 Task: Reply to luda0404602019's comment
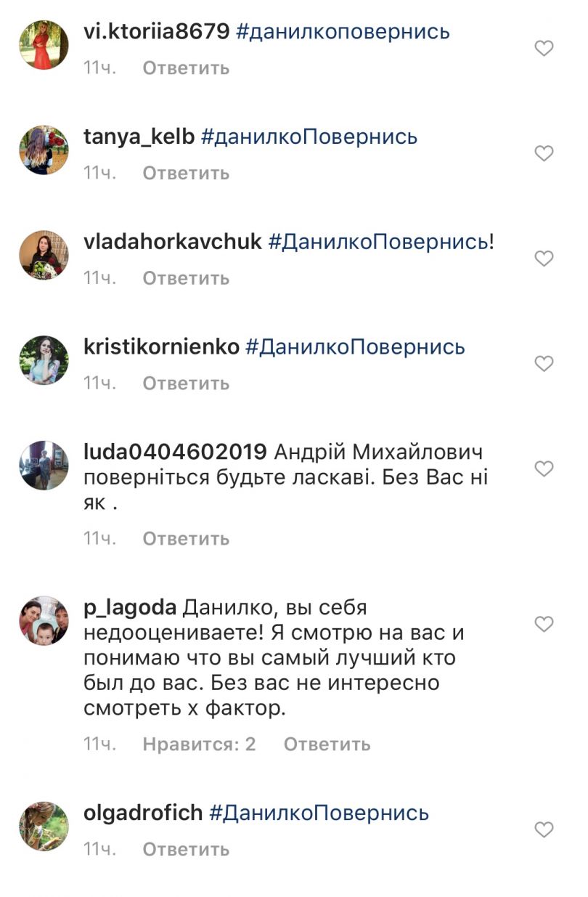coord(186,539)
